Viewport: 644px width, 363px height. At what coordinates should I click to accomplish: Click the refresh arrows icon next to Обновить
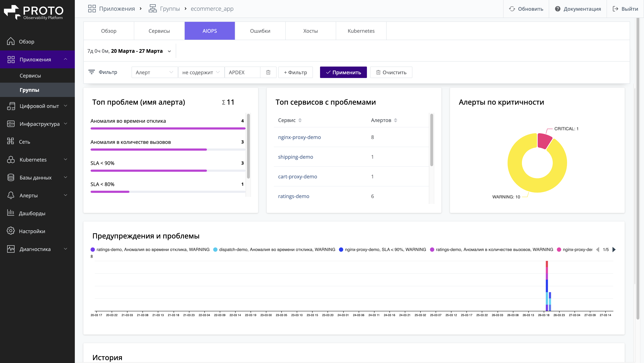[512, 9]
